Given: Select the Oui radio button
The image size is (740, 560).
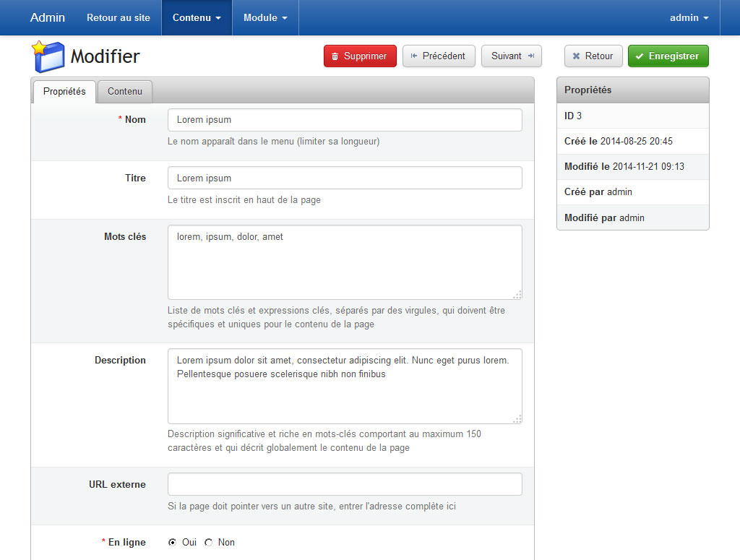Looking at the screenshot, I should (172, 543).
